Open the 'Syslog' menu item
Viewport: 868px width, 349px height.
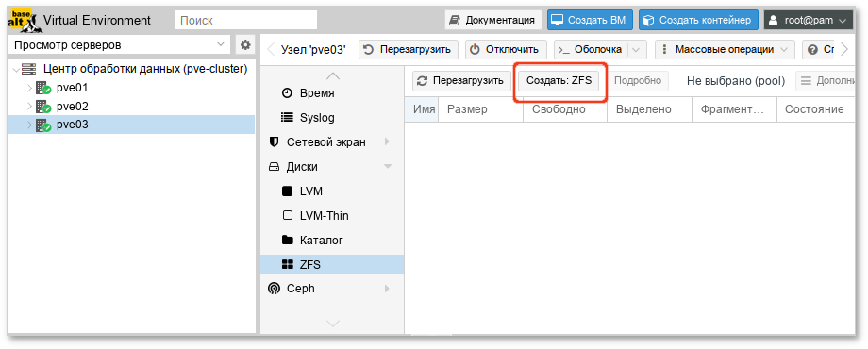(x=332, y=118)
